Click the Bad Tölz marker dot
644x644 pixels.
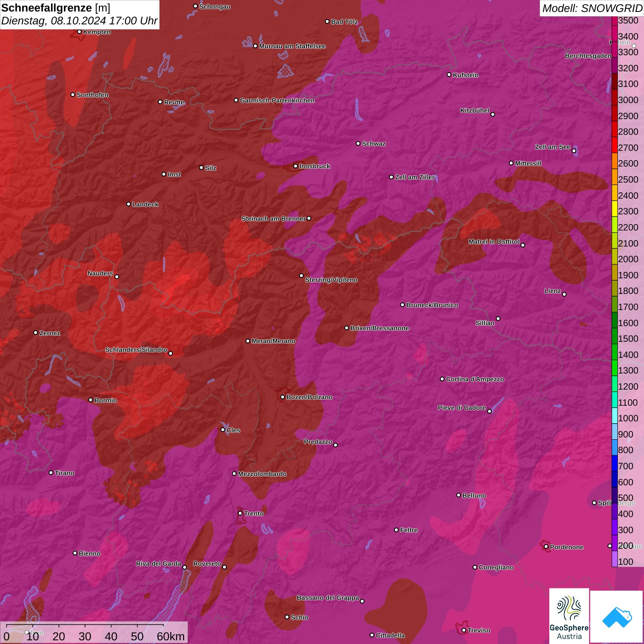[328, 22]
